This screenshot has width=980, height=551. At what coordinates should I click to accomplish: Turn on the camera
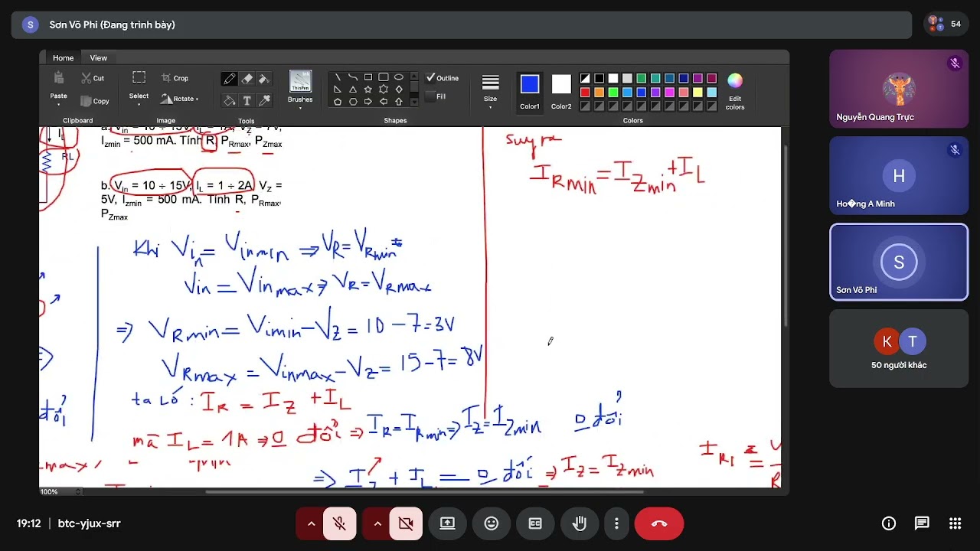point(407,523)
